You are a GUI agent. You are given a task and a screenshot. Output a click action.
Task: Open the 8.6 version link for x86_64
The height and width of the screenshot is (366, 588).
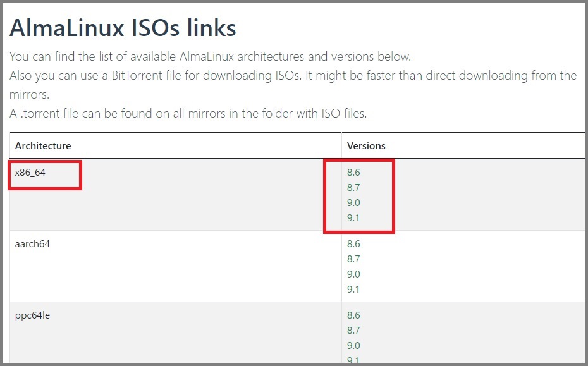pos(353,173)
